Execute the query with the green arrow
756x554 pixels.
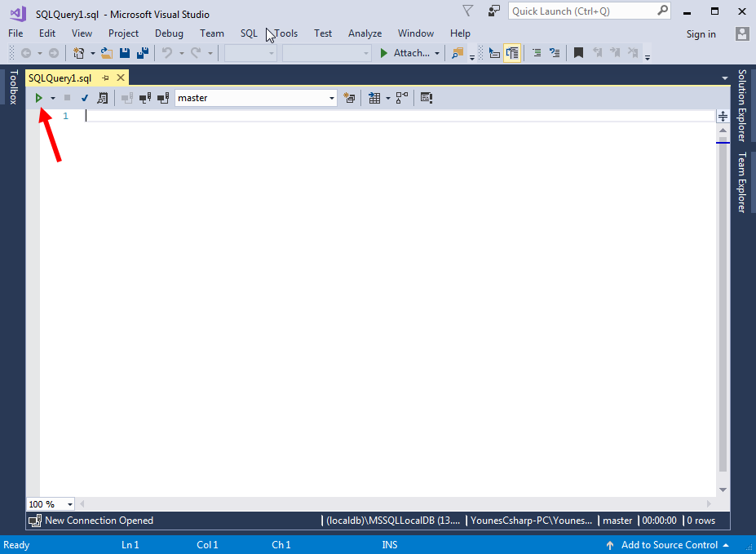point(39,97)
